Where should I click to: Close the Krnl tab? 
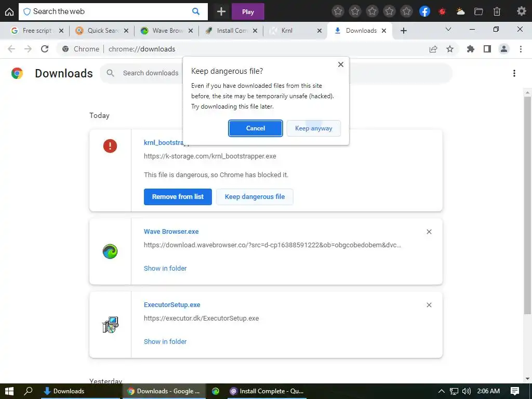tap(320, 31)
